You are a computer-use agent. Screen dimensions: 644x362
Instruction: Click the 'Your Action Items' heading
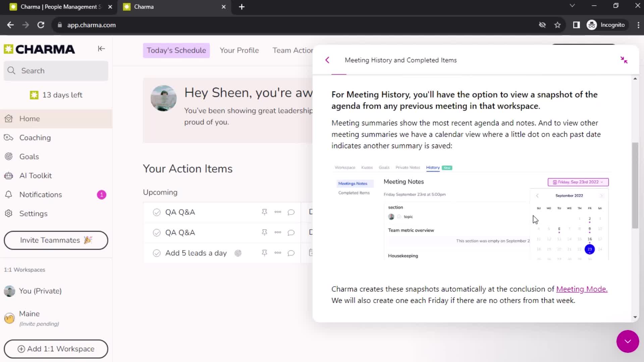(187, 169)
